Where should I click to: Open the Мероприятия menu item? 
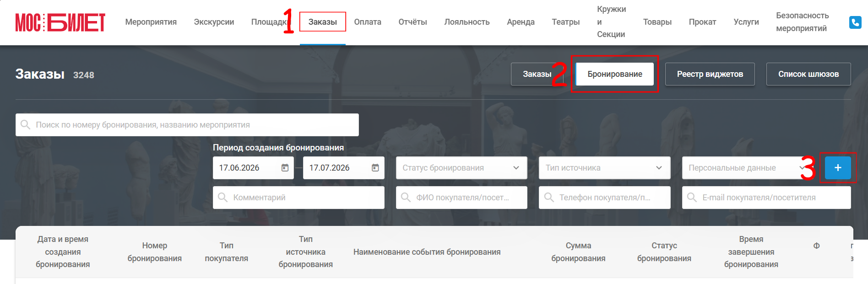(151, 22)
